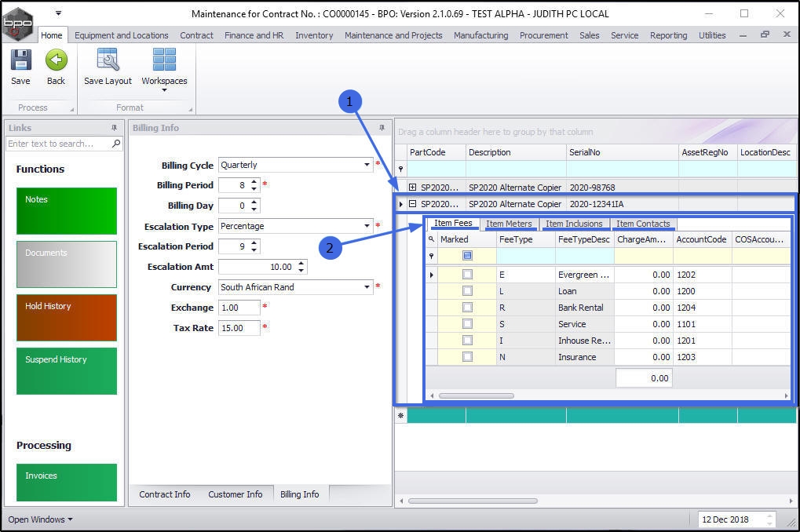
Task: Click the Links search magnifier icon
Action: point(116,144)
